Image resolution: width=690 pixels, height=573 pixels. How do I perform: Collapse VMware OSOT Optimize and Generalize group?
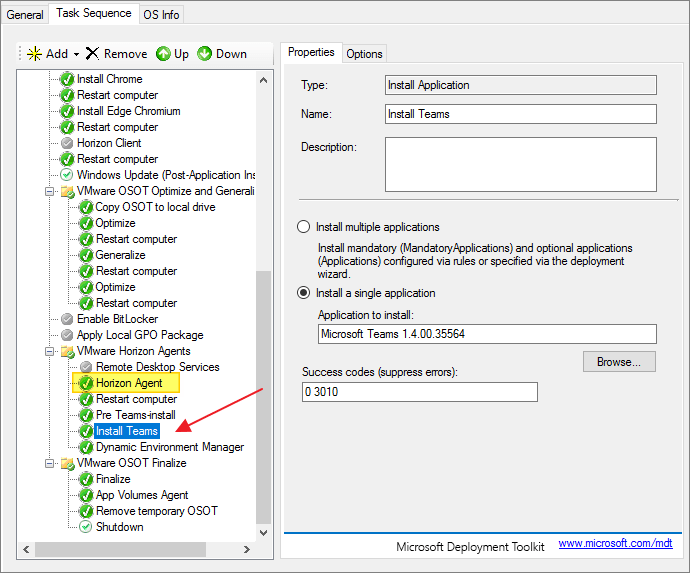click(x=50, y=191)
